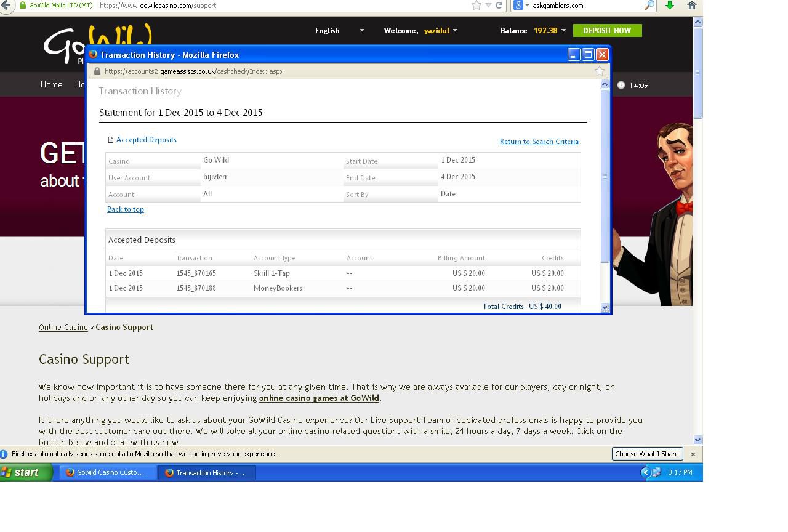Bookmark page with star in main browser
Image resolution: width=788 pixels, height=532 pixels.
(x=476, y=5)
